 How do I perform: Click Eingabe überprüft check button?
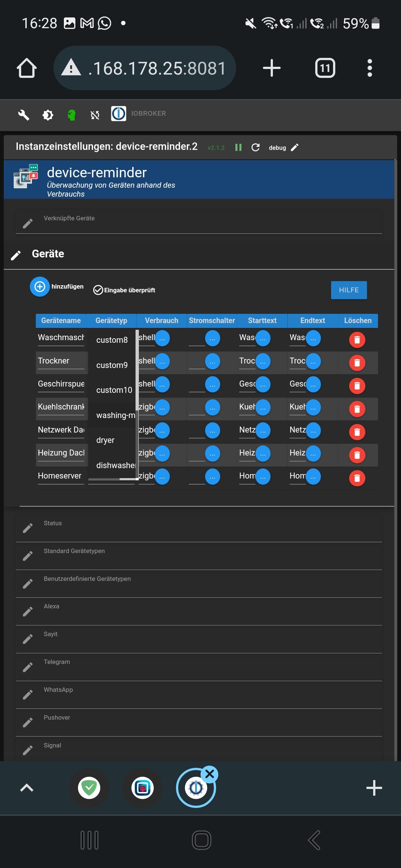[124, 290]
